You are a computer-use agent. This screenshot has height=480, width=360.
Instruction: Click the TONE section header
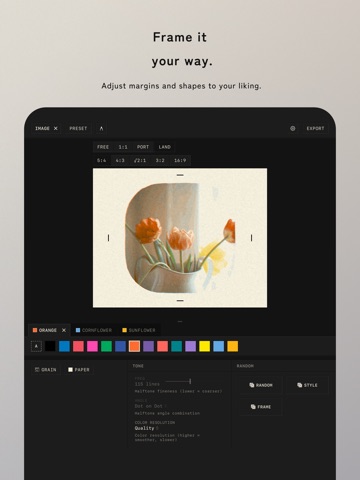tap(138, 366)
